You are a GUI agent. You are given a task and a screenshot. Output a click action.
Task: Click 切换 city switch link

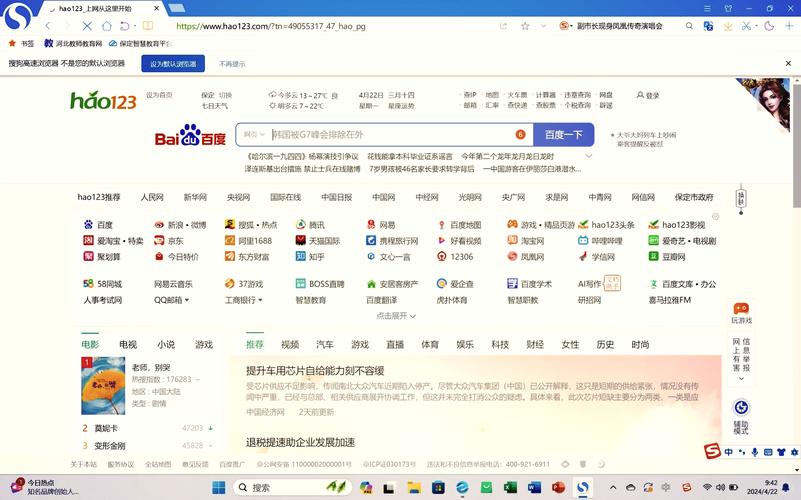tap(225, 96)
